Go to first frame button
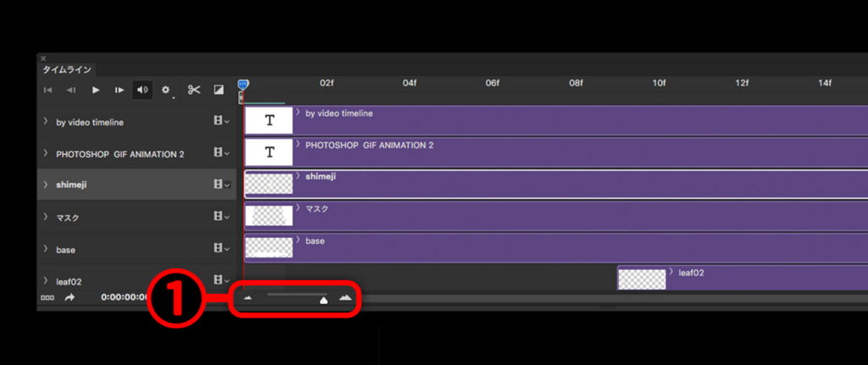Viewport: 868px width, 365px height. (x=47, y=90)
